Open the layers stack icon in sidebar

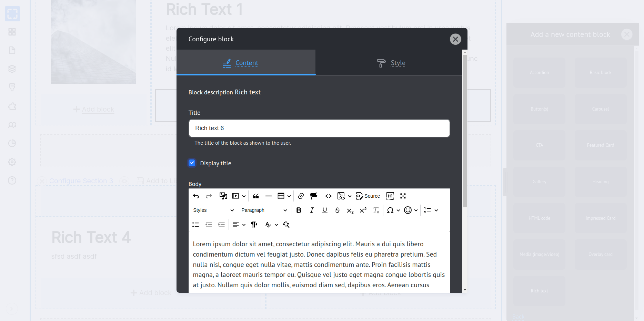point(12,69)
